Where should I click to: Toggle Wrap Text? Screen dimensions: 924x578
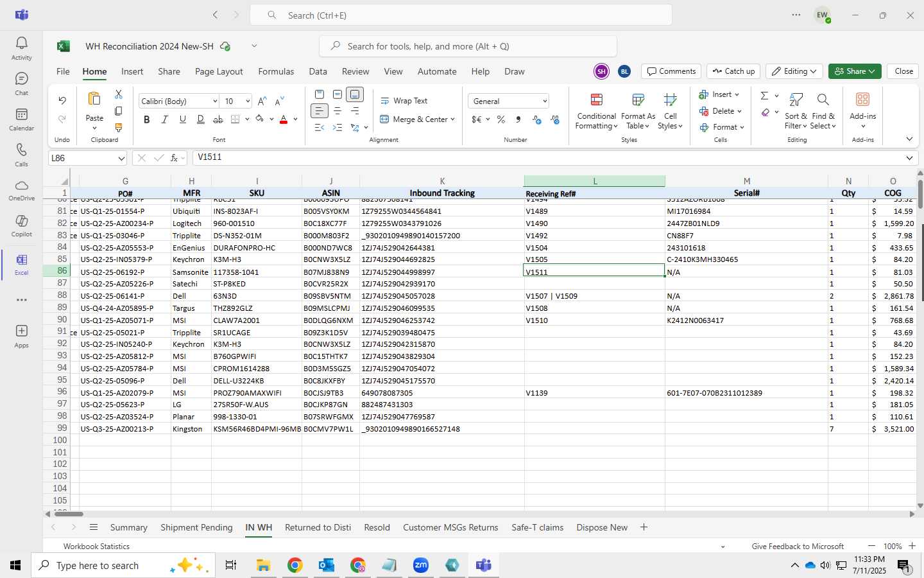pyautogui.click(x=404, y=101)
